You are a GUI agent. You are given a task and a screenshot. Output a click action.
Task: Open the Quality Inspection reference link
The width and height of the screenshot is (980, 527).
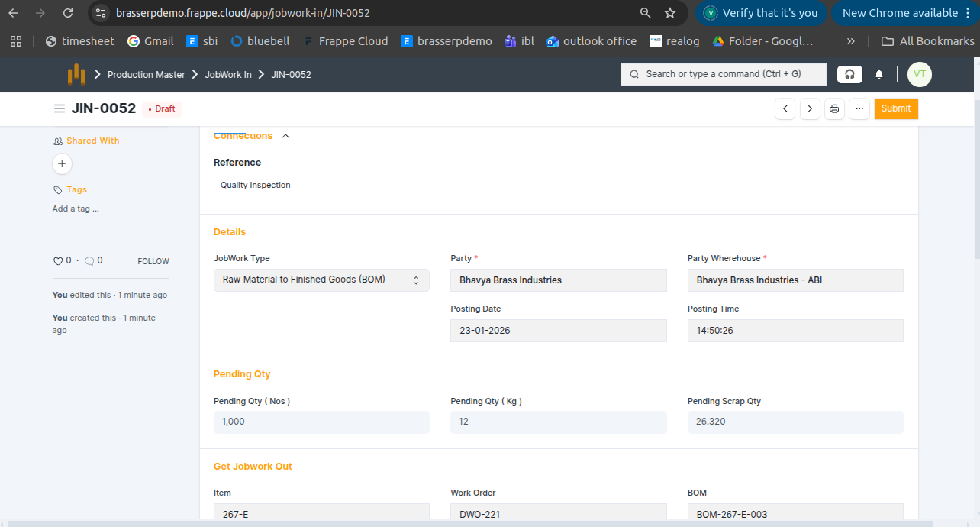(256, 185)
